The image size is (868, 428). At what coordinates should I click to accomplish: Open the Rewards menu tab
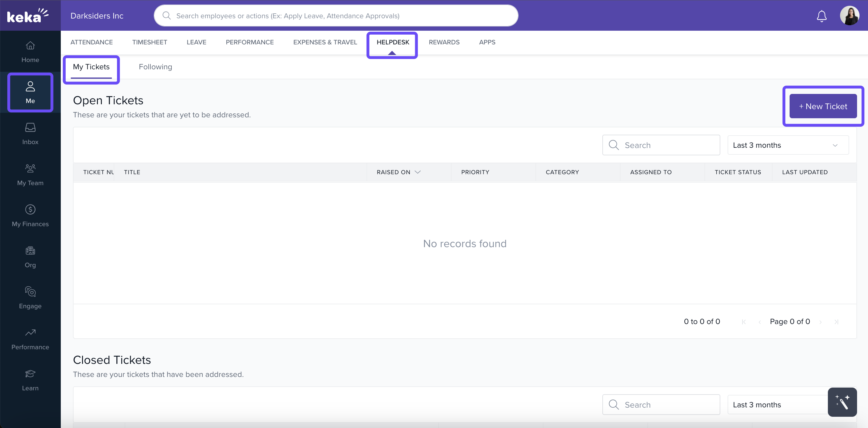[444, 42]
